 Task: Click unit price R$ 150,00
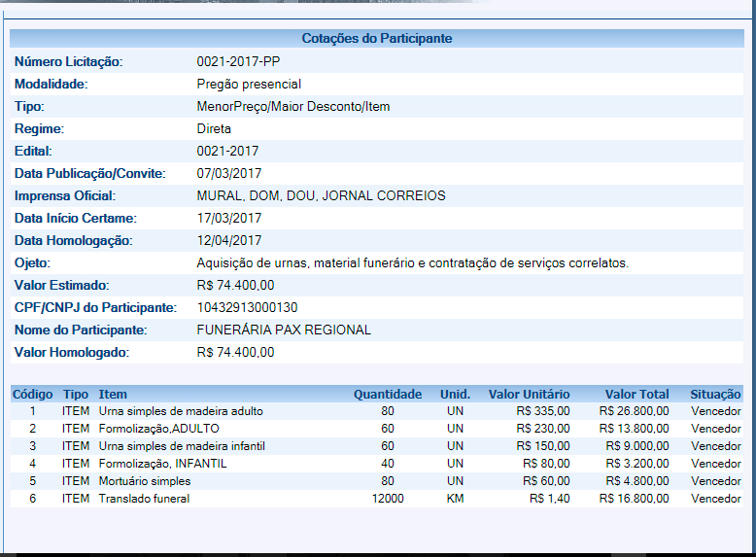tap(543, 445)
